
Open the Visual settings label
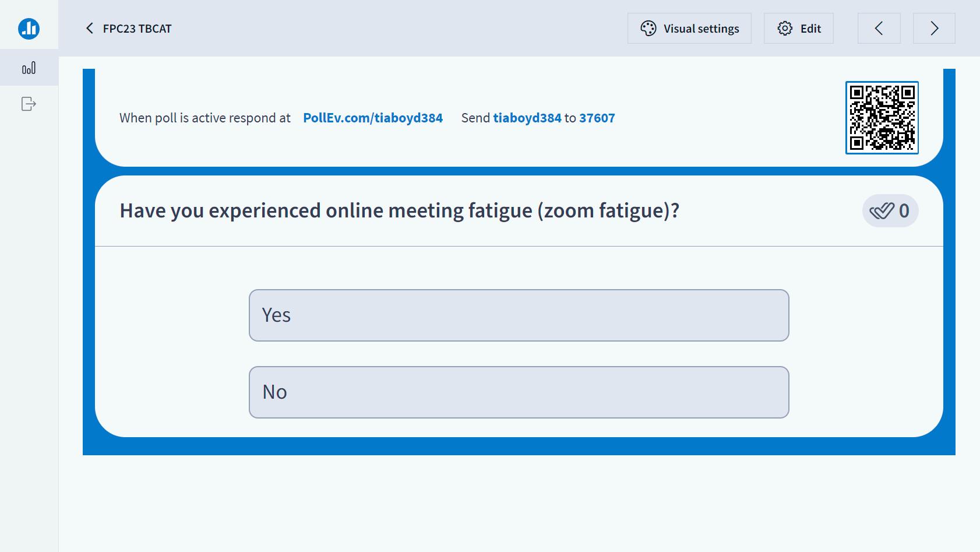701,29
